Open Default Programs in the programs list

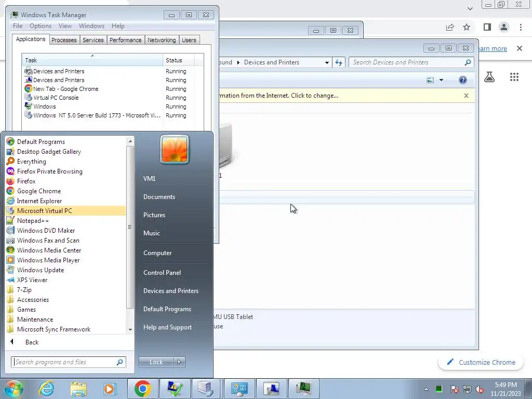[x=41, y=142]
